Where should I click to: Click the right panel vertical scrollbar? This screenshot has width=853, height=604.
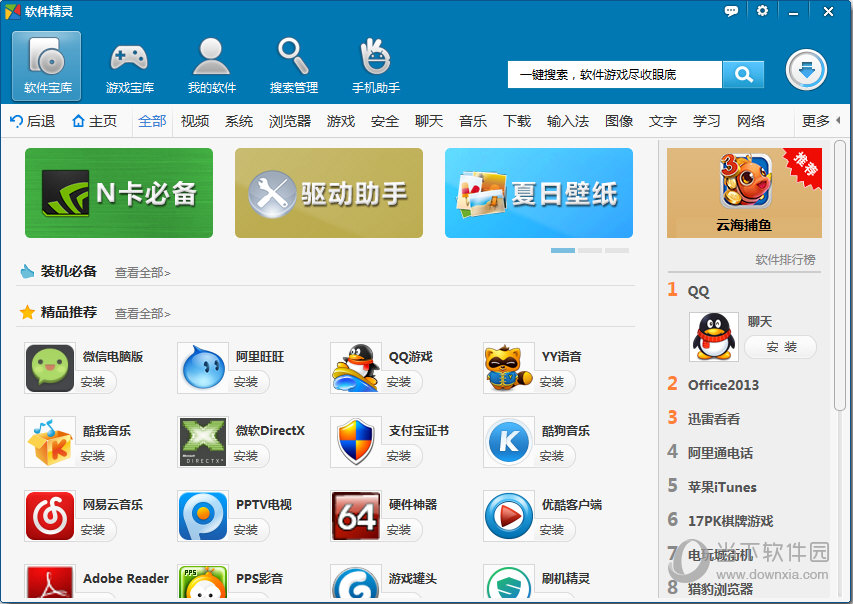(x=840, y=275)
